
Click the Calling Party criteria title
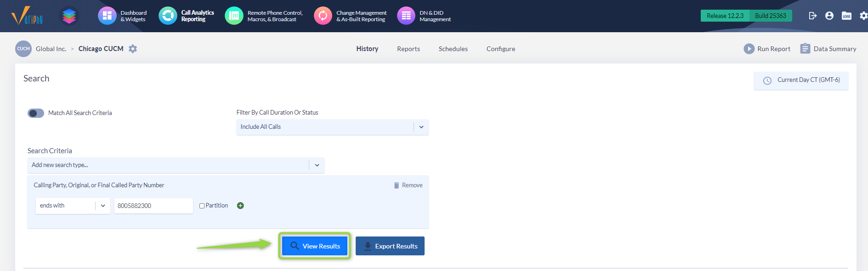(99, 185)
